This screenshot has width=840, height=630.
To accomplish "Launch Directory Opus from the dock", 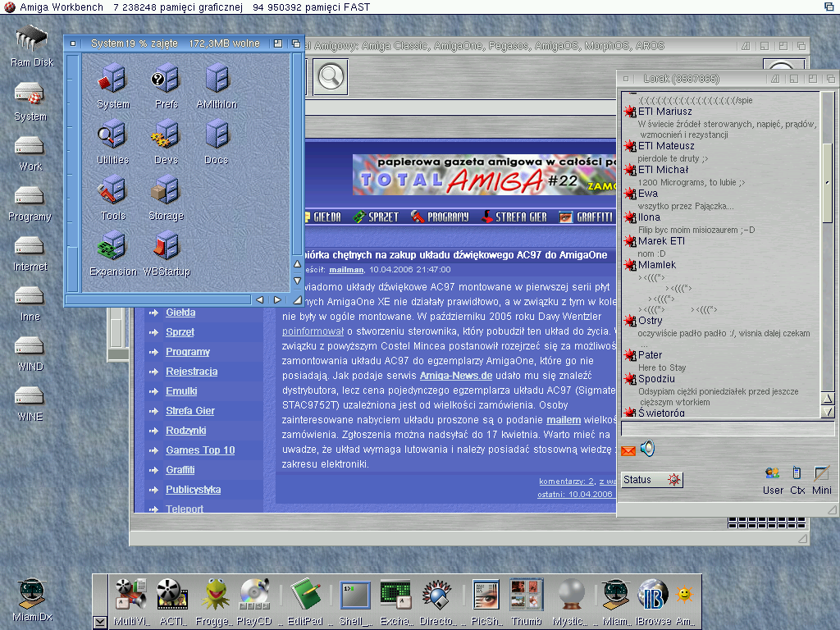I will coord(436,601).
